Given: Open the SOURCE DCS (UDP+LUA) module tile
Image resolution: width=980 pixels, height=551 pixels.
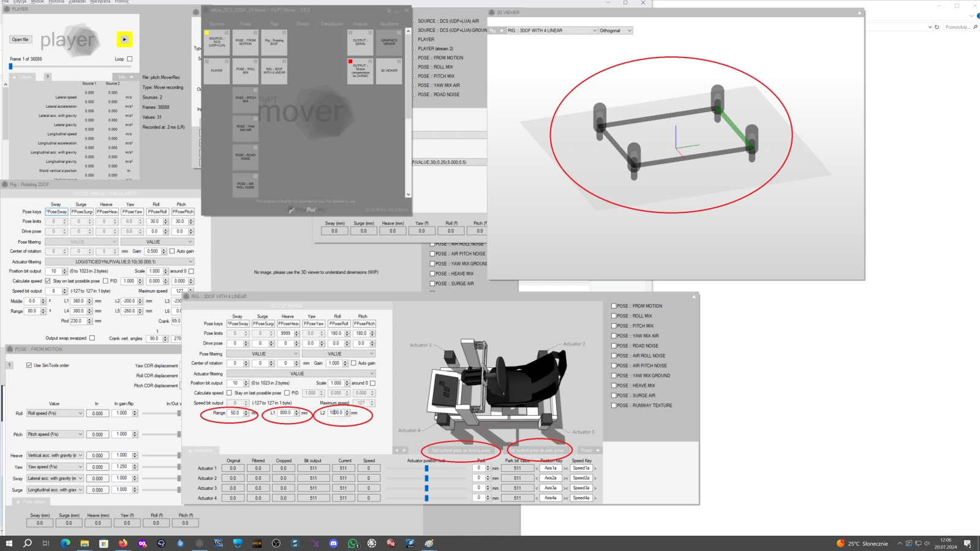Looking at the screenshot, I should tap(217, 42).
